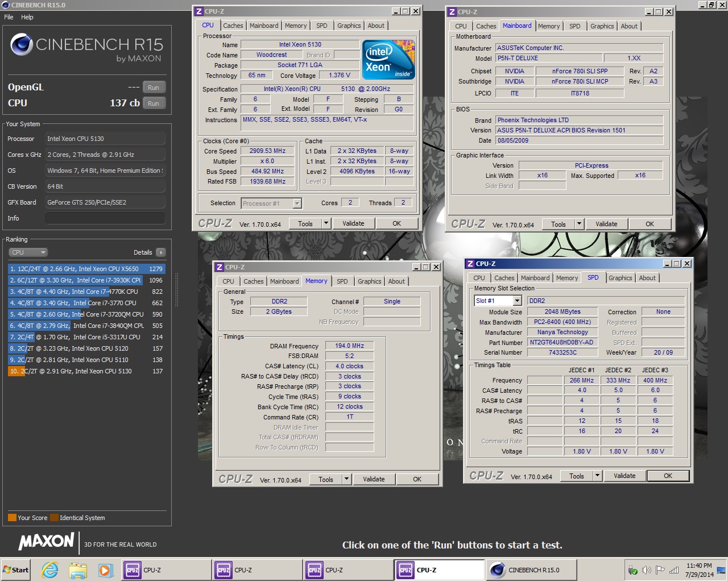
Task: Expand Tools dropdown arrow in SPD window
Action: pos(598,476)
